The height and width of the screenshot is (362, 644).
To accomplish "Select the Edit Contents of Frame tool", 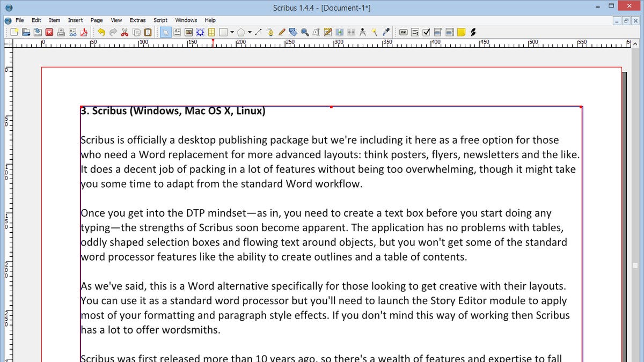I will coord(316,32).
